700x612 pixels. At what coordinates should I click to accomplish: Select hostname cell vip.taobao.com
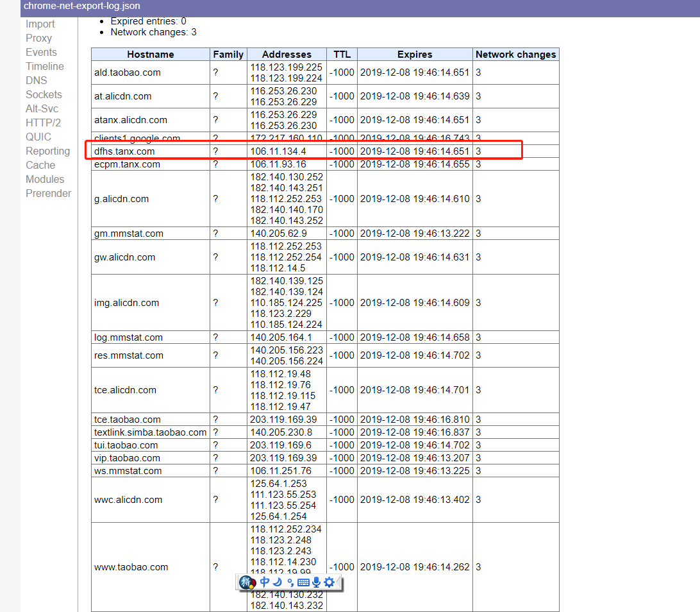click(151, 458)
